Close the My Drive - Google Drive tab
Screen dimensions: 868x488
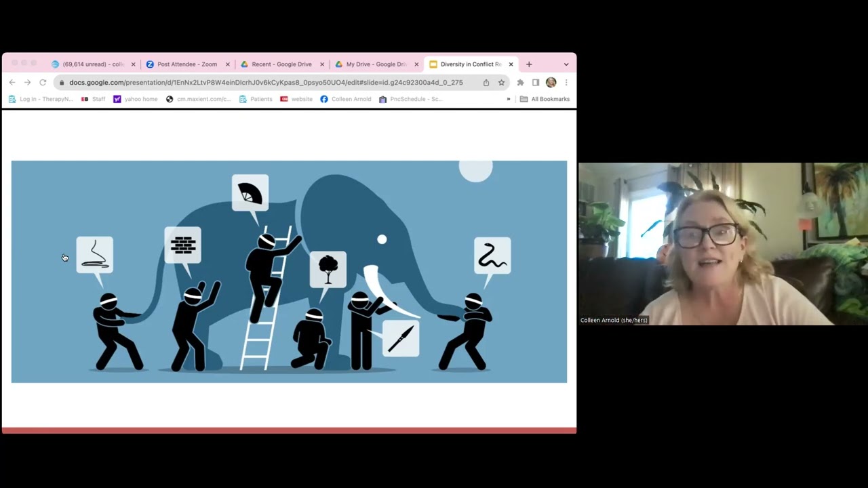[x=416, y=64]
